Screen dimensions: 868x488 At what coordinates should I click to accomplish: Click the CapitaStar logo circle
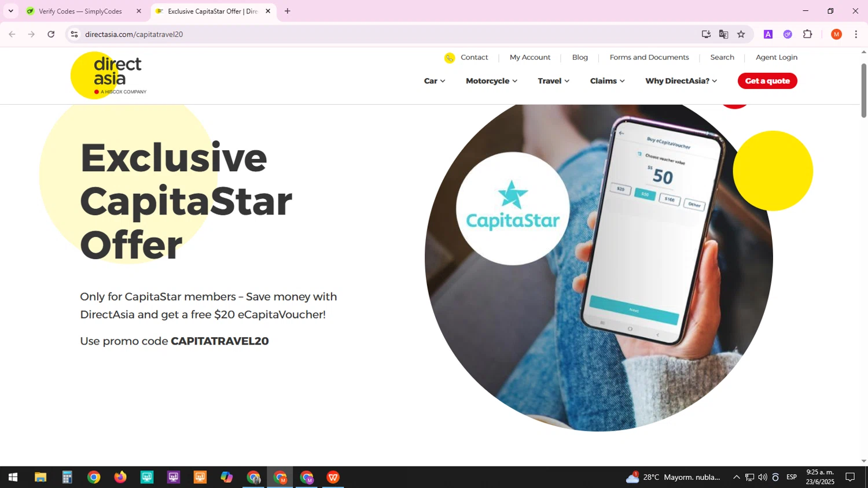(x=513, y=208)
